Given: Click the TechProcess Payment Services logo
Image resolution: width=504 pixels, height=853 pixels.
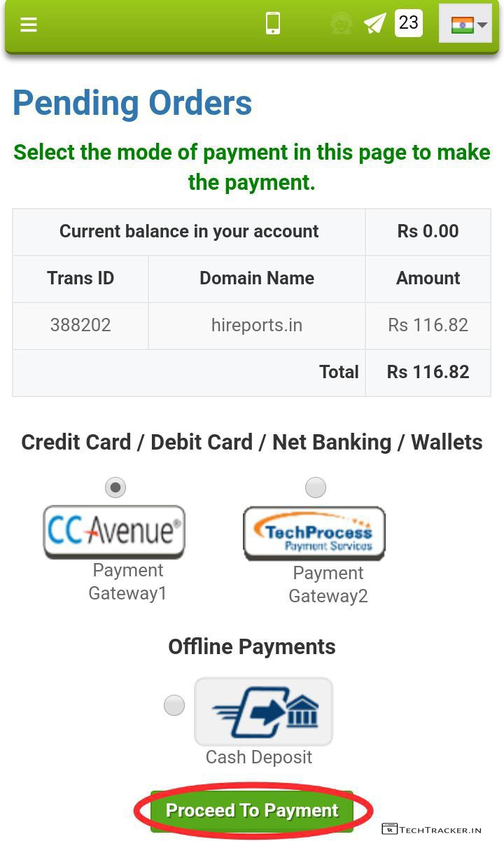Looking at the screenshot, I should point(314,533).
